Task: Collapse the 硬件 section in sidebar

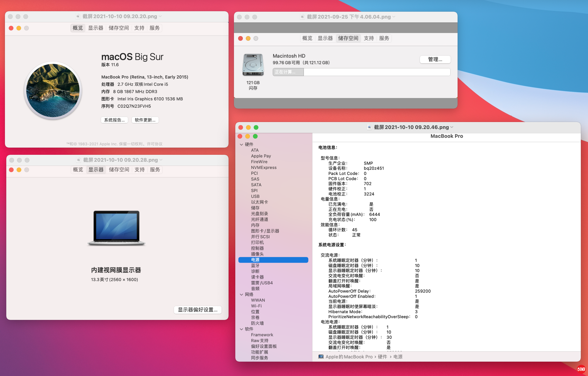Action: click(x=242, y=144)
